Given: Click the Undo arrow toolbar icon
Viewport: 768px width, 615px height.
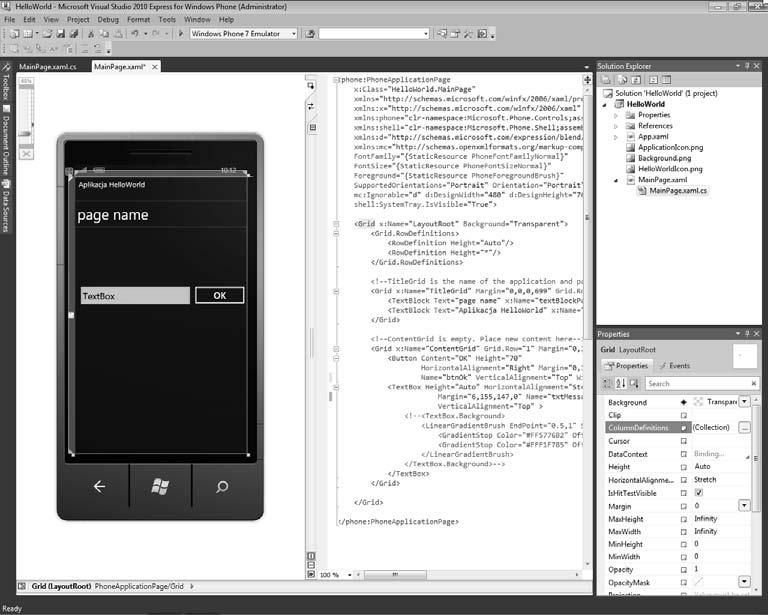Looking at the screenshot, I should 135,34.
